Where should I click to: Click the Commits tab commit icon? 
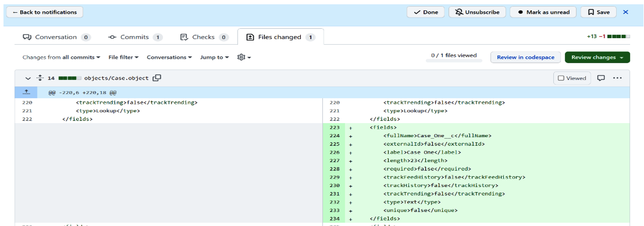click(112, 37)
